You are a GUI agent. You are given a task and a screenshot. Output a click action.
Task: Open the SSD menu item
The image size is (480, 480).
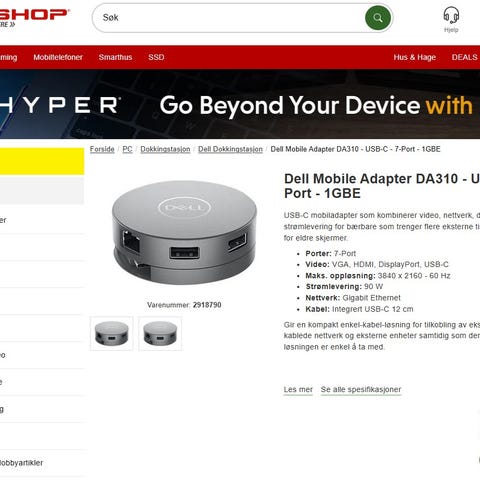coord(156,57)
